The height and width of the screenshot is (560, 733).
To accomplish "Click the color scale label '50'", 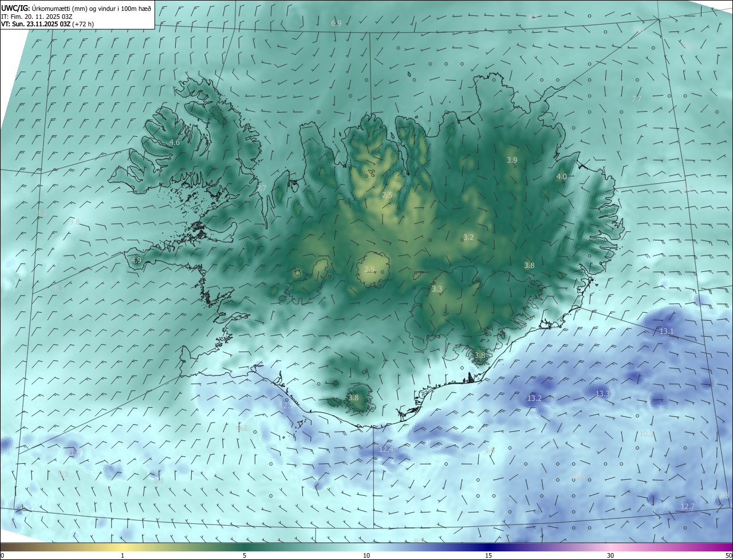I will 728,555.
